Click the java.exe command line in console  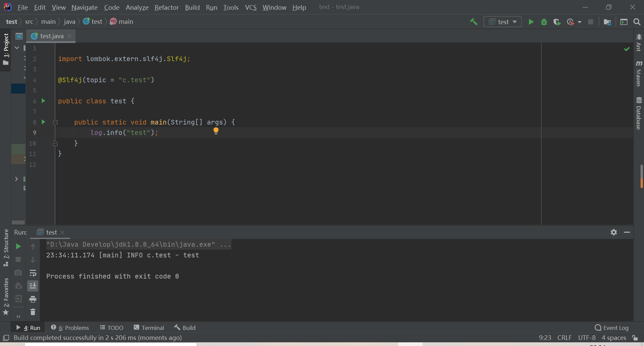[x=139, y=244]
